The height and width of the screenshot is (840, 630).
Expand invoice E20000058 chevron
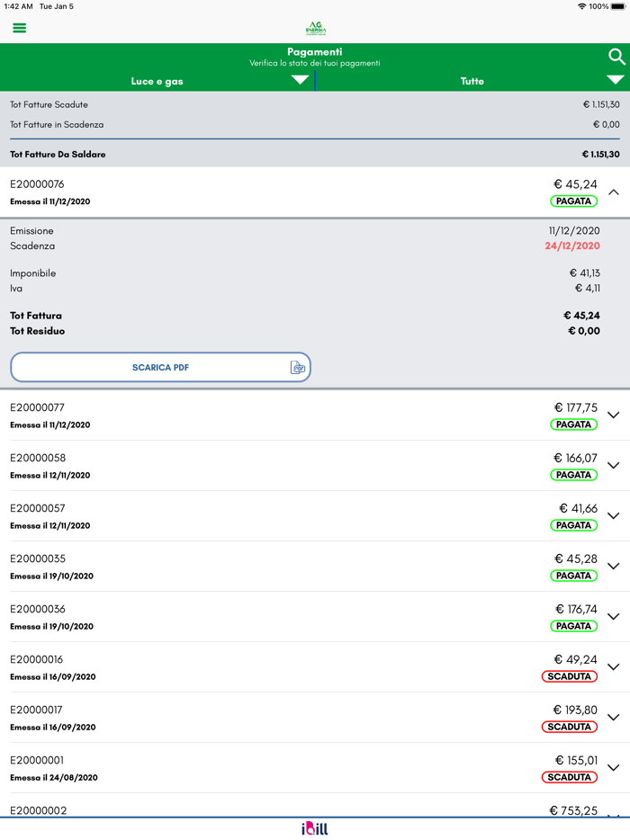[614, 466]
